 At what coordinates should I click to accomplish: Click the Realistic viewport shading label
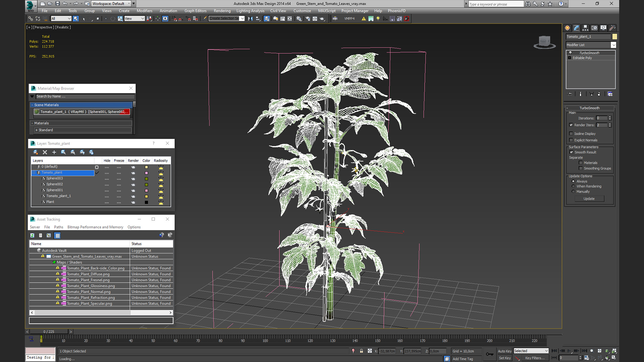click(63, 27)
